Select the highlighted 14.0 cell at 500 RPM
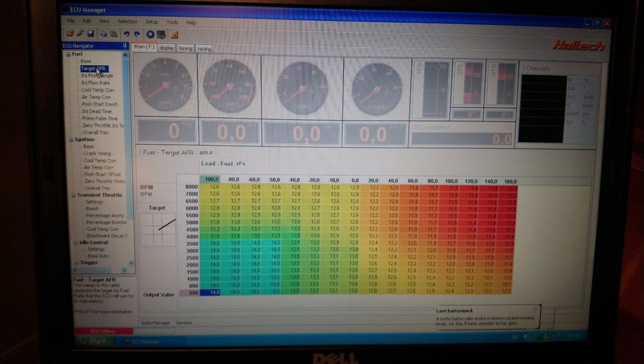 [210, 292]
